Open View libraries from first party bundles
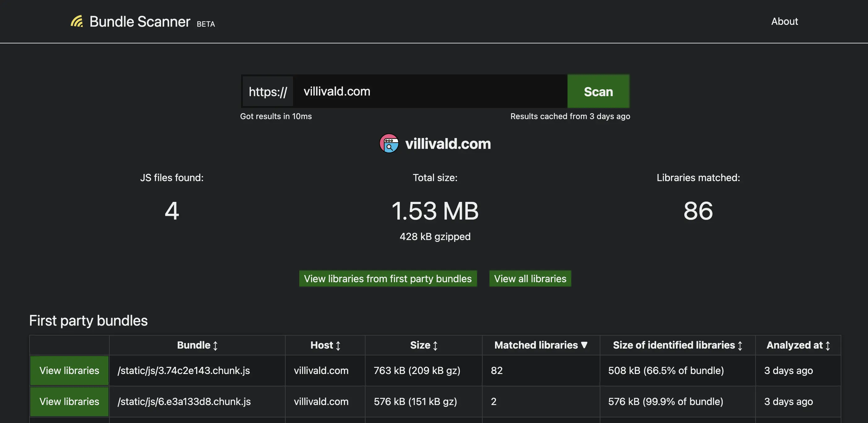The height and width of the screenshot is (423, 868). pyautogui.click(x=388, y=278)
